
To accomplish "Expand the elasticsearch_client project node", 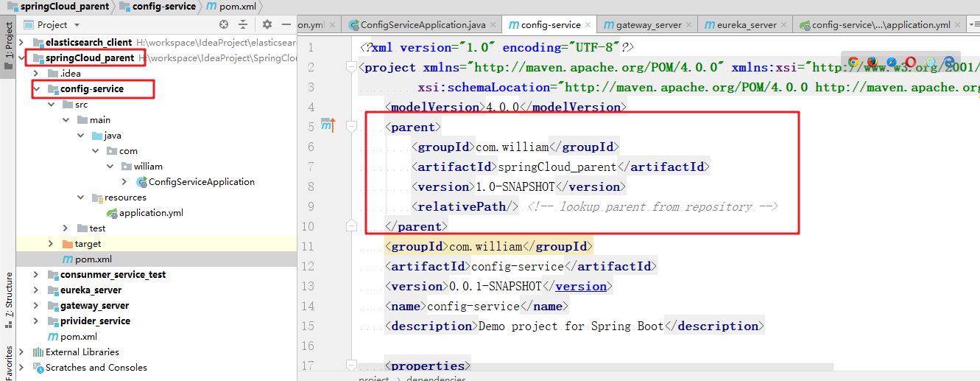I will (21, 42).
